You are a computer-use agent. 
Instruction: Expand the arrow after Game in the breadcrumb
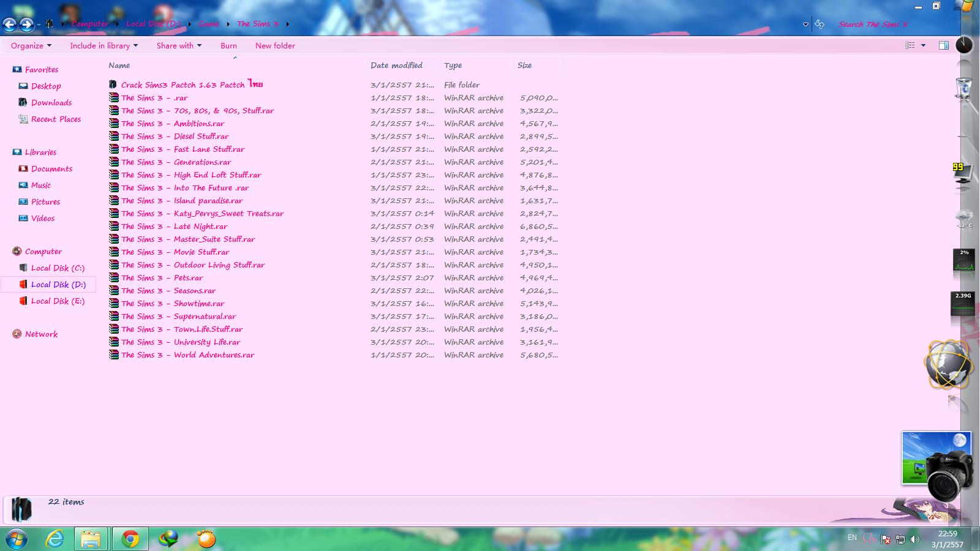coord(228,24)
